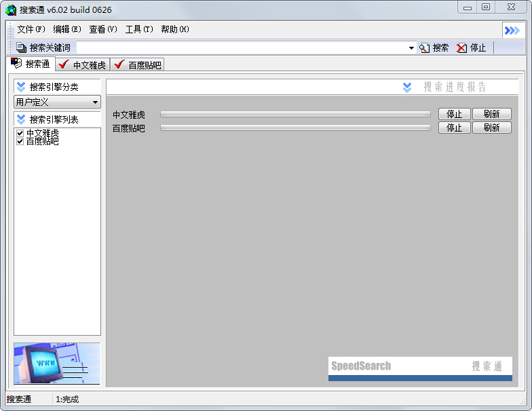This screenshot has height=411, width=532.
Task: Click the search keyword input field
Action: (x=242, y=47)
